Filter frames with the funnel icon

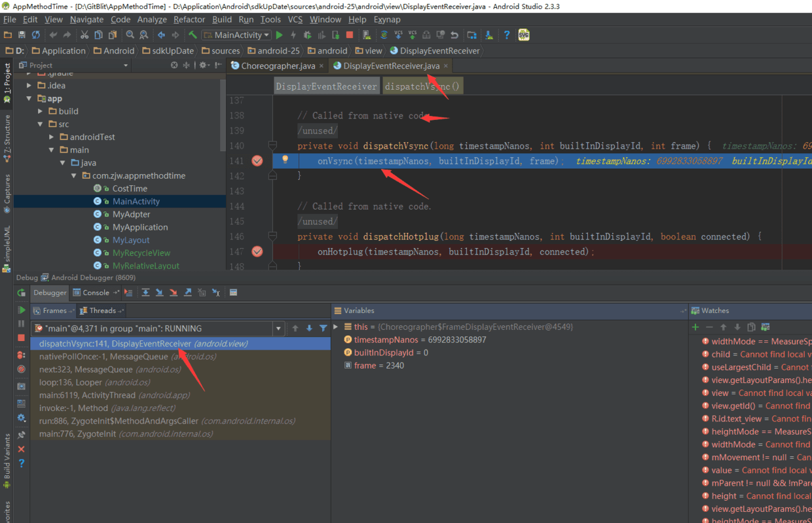click(323, 328)
